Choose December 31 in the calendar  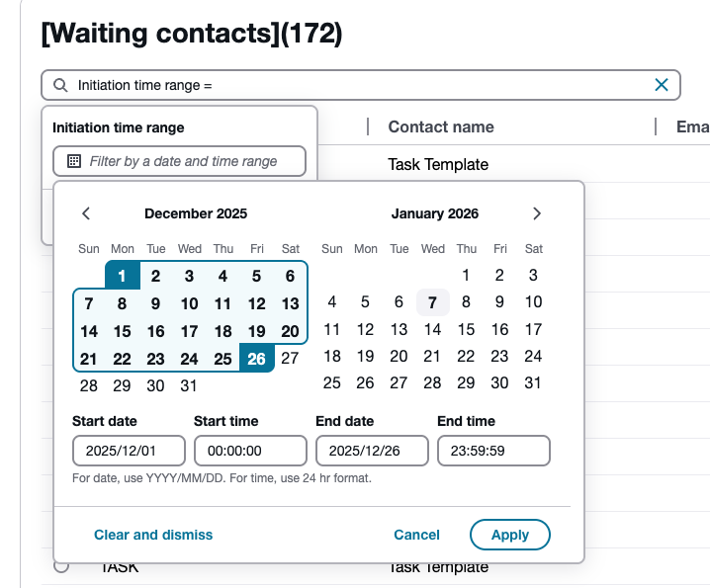click(189, 385)
